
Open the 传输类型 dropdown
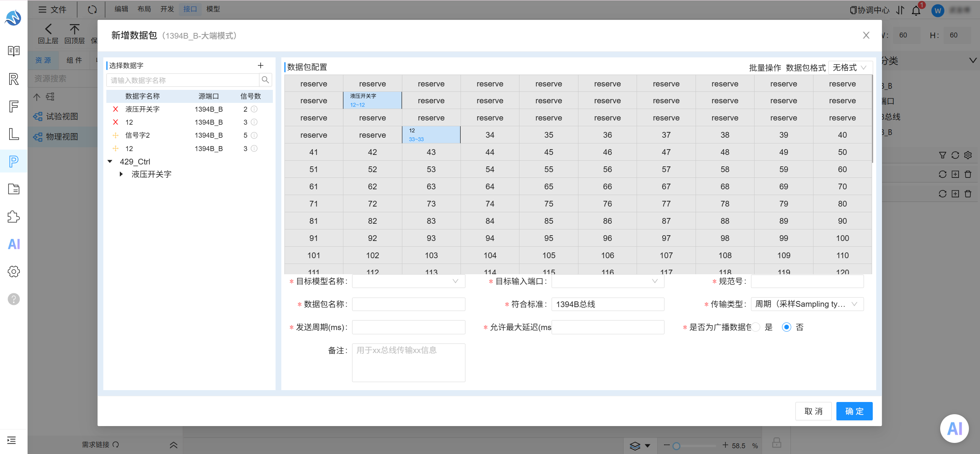point(807,304)
